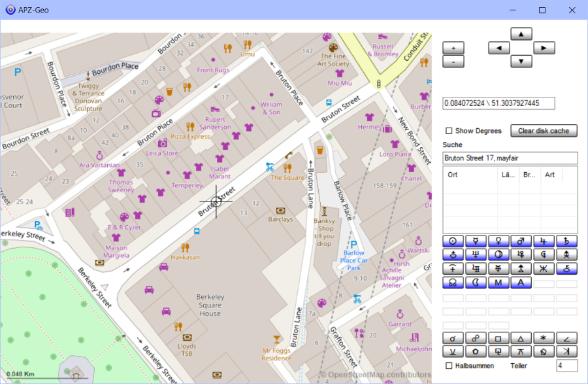Click the Br... column header
Viewport: 588px width, 384px height.
tap(529, 175)
